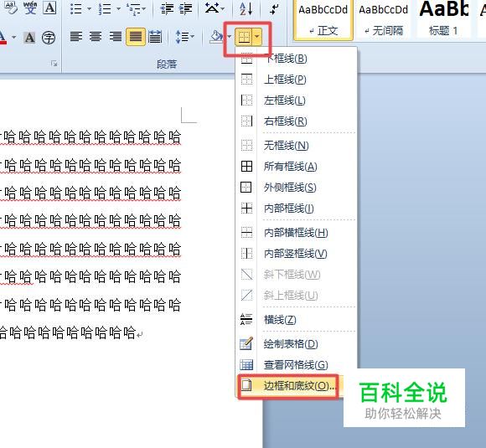486x448 pixels.
Task: Apply bullet list formatting
Action: pyautogui.click(x=76, y=8)
